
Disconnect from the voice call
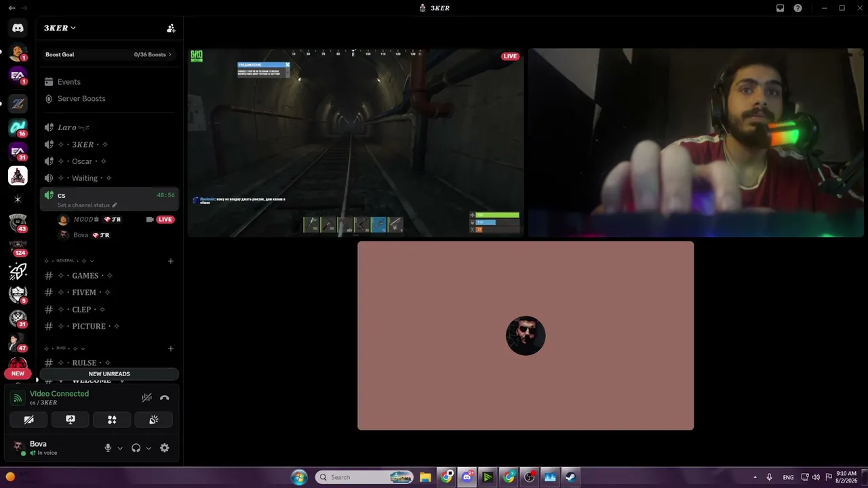tap(164, 398)
